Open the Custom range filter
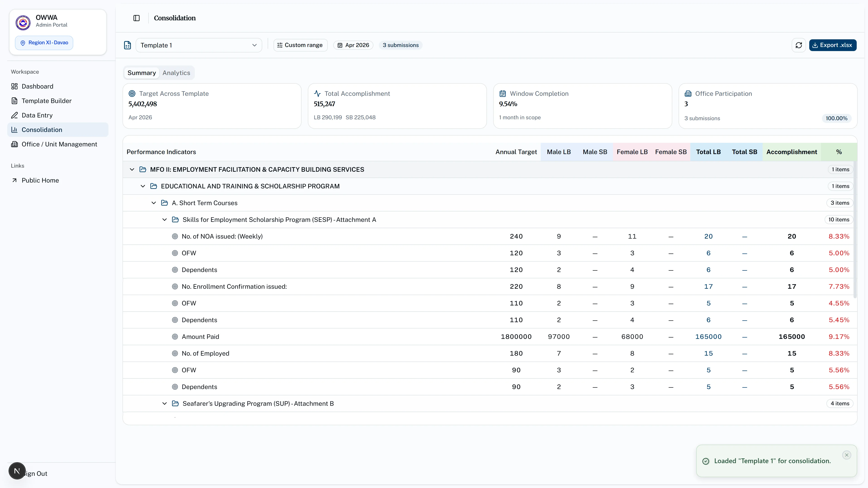This screenshot has width=868, height=488. pyautogui.click(x=300, y=45)
